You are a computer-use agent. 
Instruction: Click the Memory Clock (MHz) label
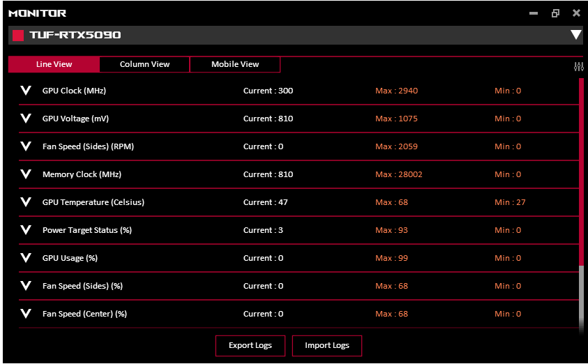(x=82, y=174)
